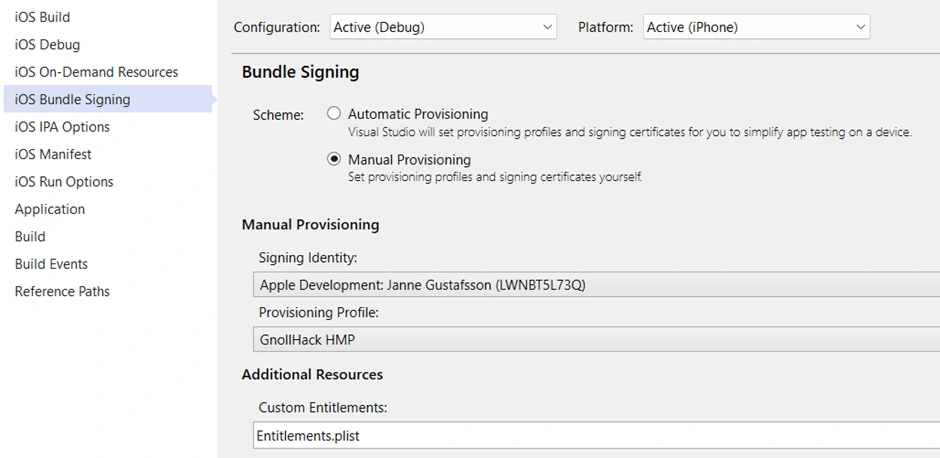Open the Signing Identity combo box
Screen dimensions: 940x458
click(x=596, y=285)
